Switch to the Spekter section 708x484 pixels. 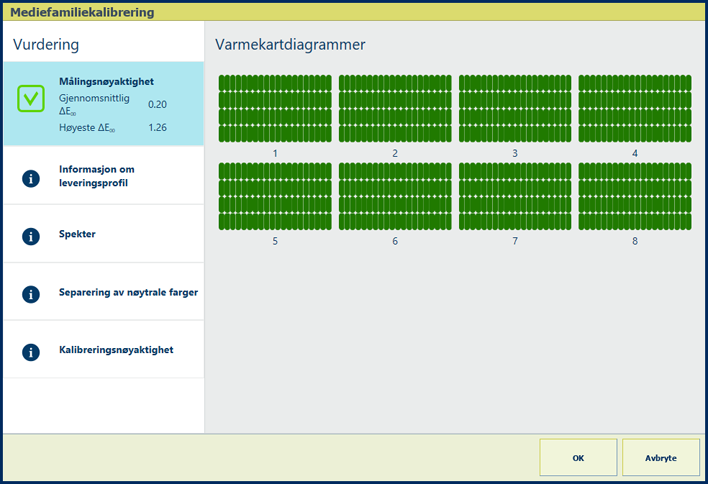click(104, 234)
